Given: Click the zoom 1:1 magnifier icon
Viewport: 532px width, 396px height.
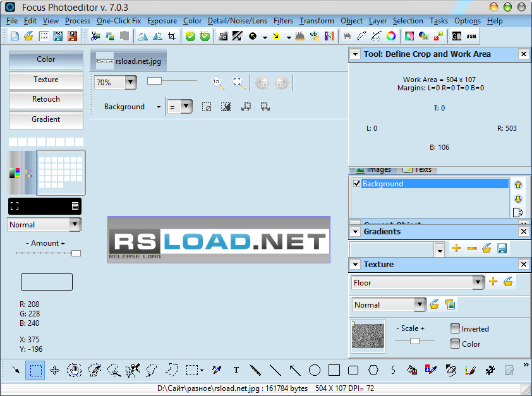Looking at the screenshot, I should [x=217, y=82].
